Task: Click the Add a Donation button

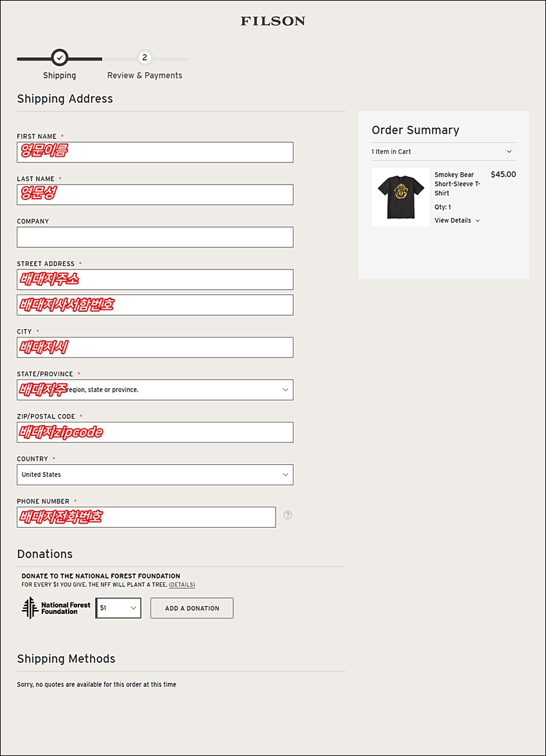Action: (x=192, y=608)
